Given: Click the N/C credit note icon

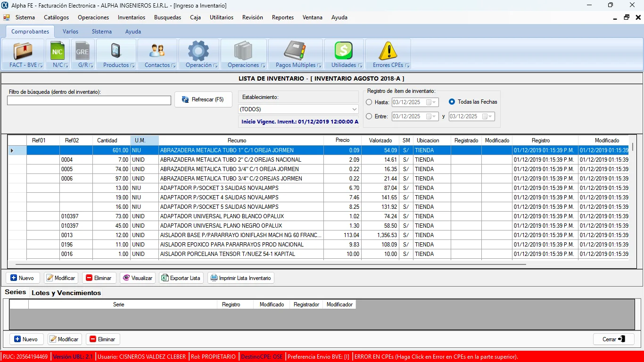Looking at the screenshot, I should pyautogui.click(x=58, y=51).
